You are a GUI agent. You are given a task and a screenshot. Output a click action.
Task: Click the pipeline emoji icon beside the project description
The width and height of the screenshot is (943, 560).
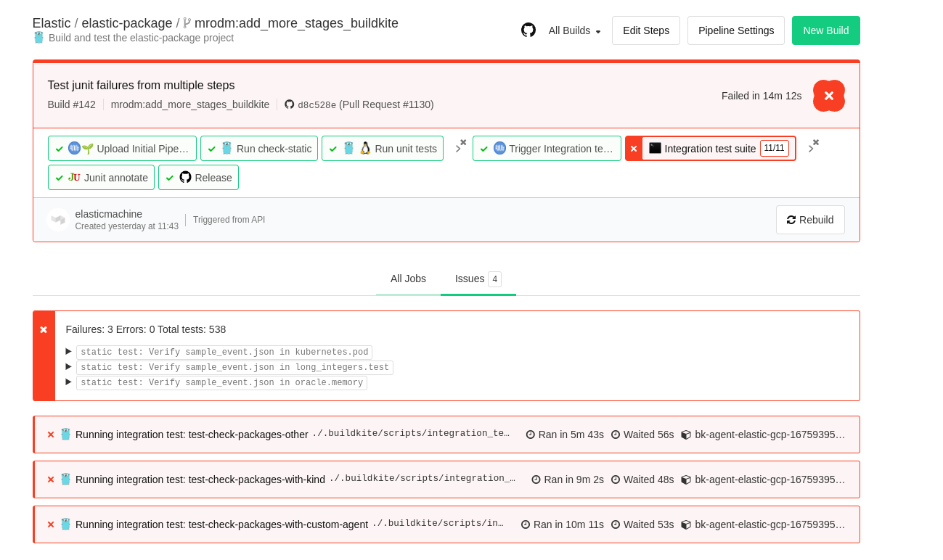(x=38, y=37)
